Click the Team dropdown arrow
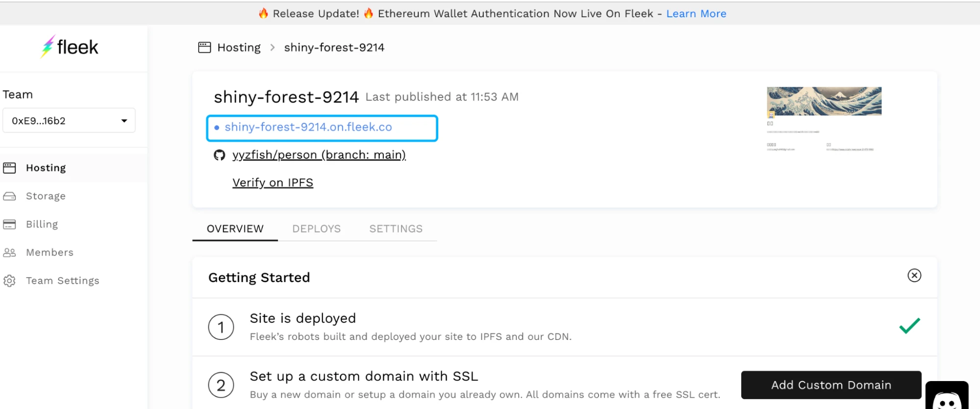Screen dimensions: 980x409 click(x=124, y=121)
